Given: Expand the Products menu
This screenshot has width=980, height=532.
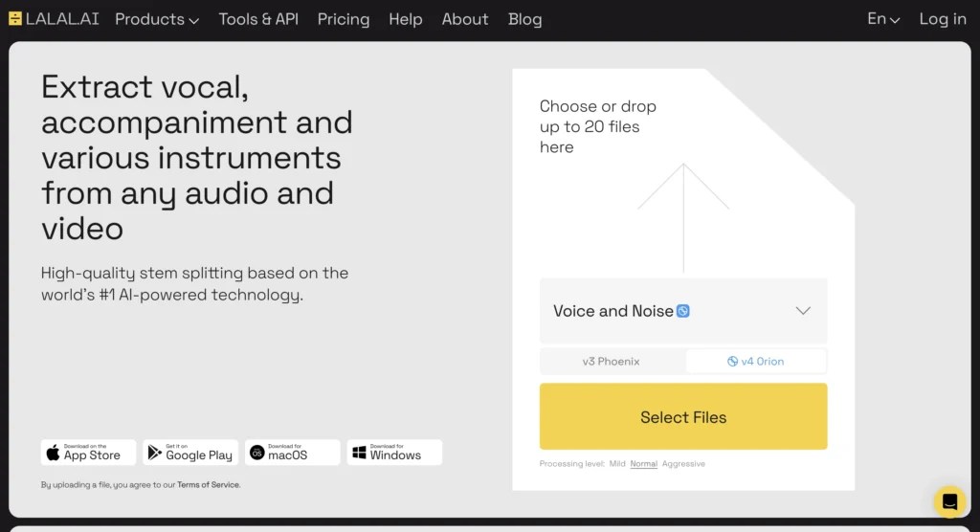Looking at the screenshot, I should coord(157,19).
